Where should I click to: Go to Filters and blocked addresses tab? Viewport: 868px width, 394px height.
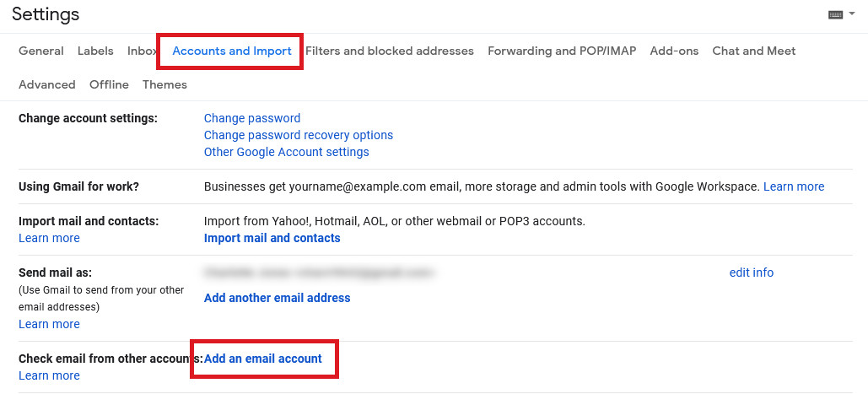[x=390, y=51]
